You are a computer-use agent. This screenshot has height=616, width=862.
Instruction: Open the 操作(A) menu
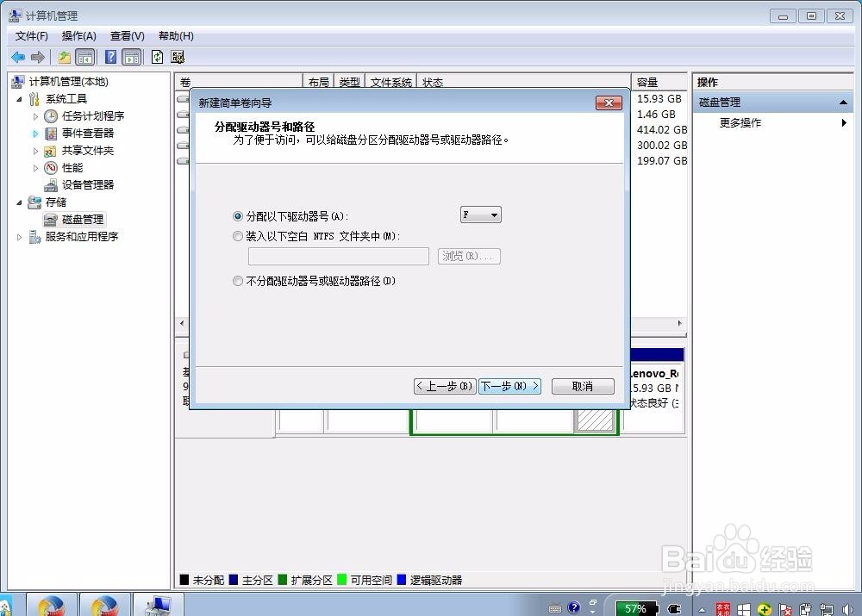(x=78, y=36)
